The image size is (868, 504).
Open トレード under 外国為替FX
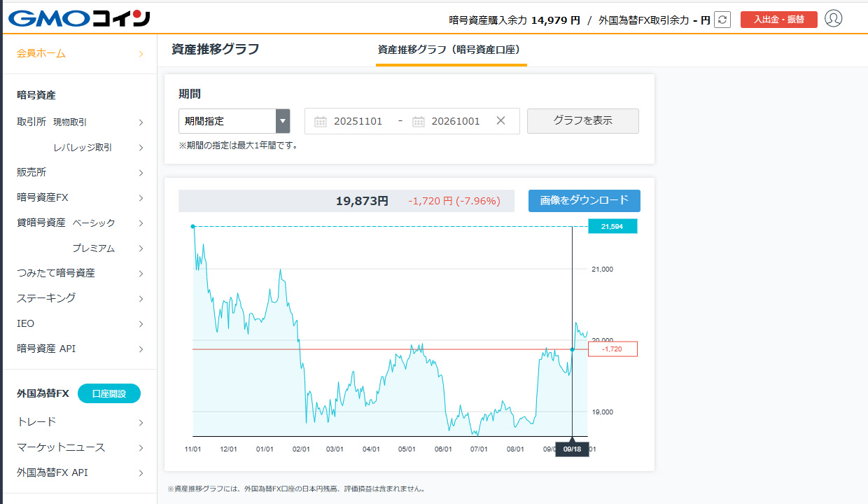pyautogui.click(x=79, y=422)
